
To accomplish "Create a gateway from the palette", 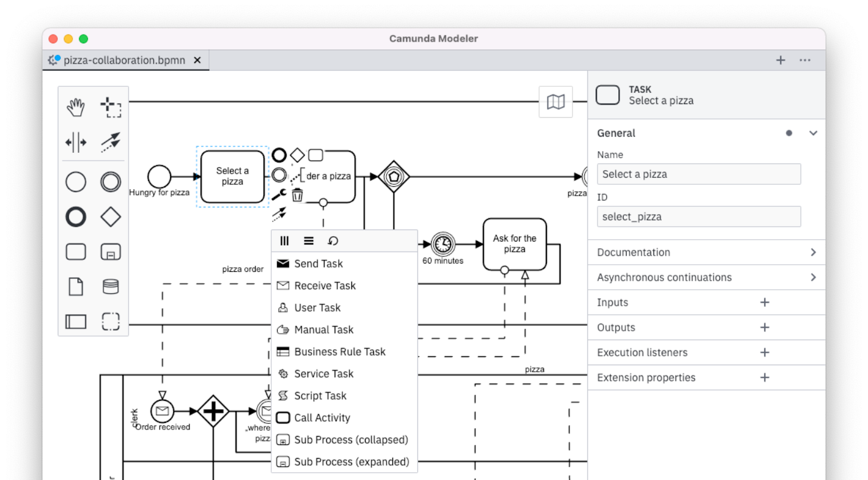I will click(x=111, y=217).
